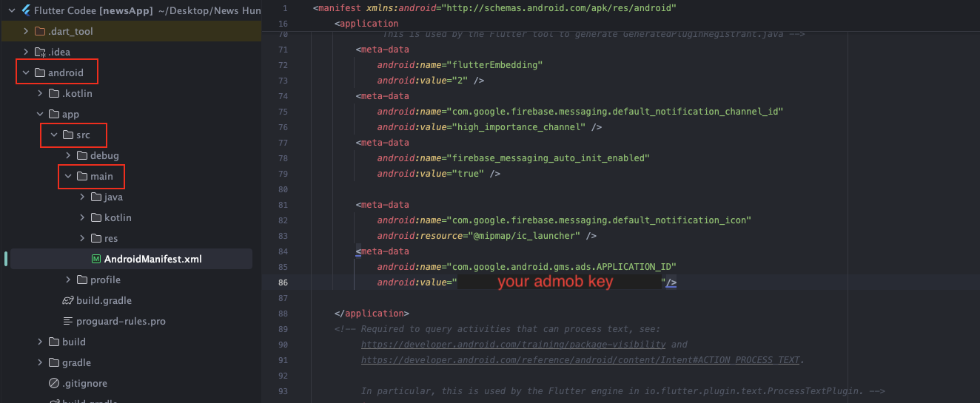Expand the profile folder chevron
This screenshot has height=403, width=980.
pyautogui.click(x=68, y=280)
